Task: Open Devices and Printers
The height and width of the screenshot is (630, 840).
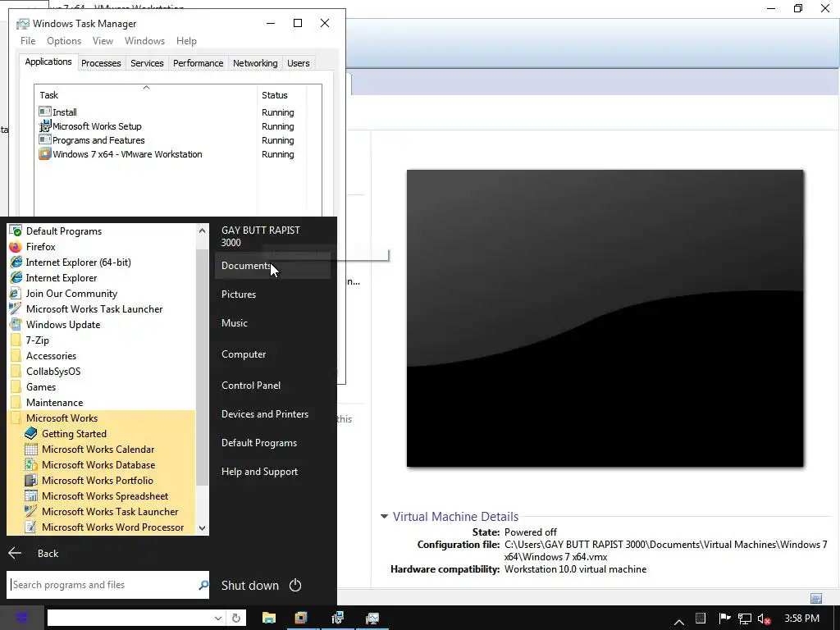Action: 265,414
